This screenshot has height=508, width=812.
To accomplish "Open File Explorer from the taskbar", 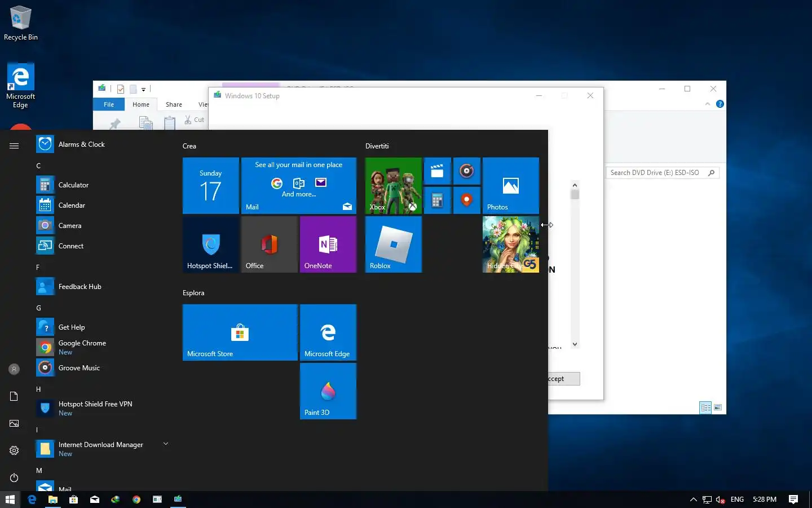I will pyautogui.click(x=52, y=500).
